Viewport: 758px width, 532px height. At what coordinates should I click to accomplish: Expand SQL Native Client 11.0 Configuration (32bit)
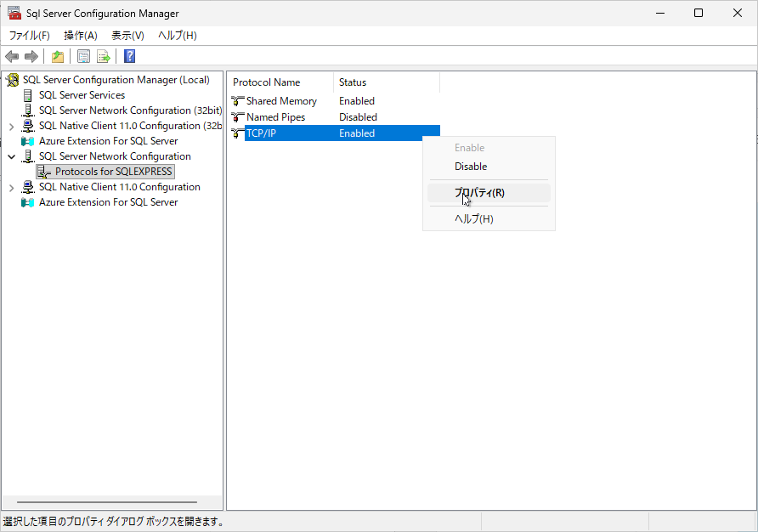[x=11, y=126]
